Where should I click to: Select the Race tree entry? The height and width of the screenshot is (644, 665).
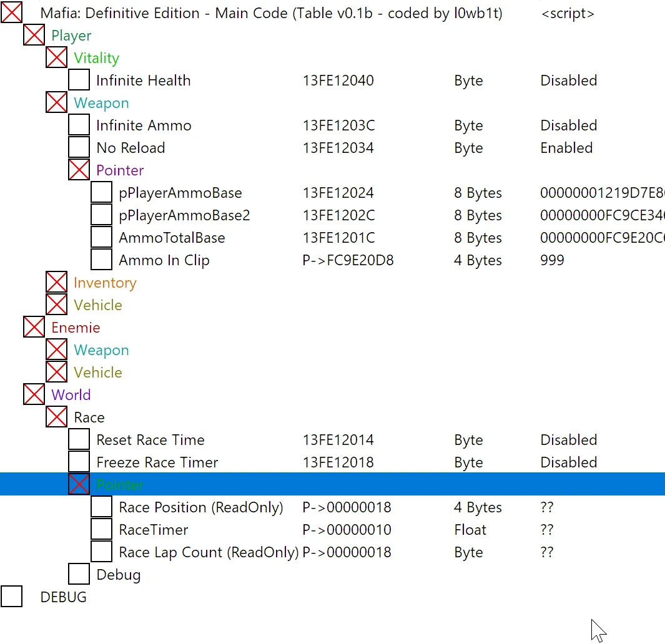coord(89,417)
